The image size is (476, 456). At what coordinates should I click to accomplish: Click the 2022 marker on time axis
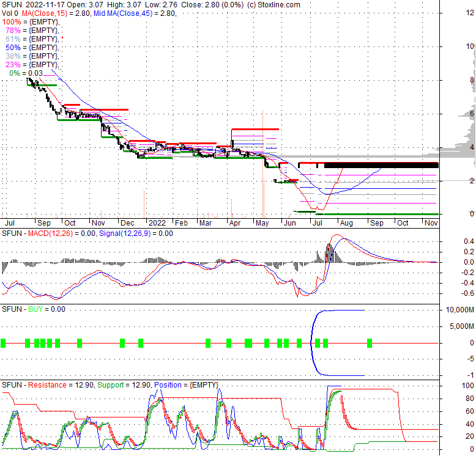click(x=157, y=223)
